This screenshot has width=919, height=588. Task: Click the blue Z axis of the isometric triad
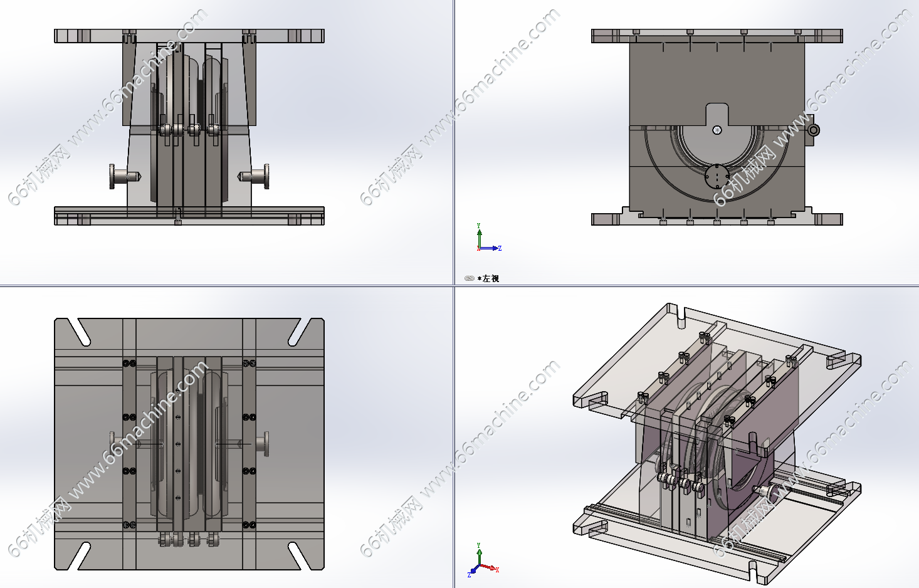coord(473,571)
